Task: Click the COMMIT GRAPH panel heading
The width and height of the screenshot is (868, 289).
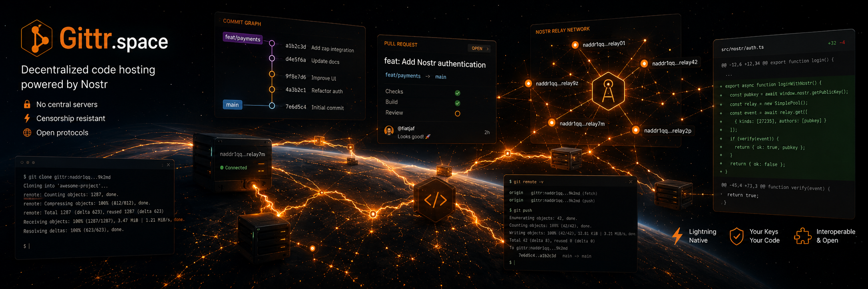Action: click(x=242, y=22)
